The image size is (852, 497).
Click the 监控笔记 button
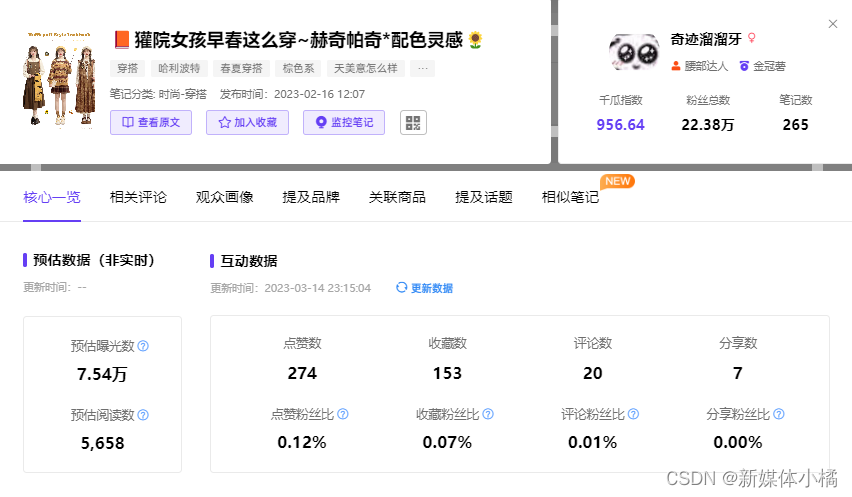tap(344, 122)
